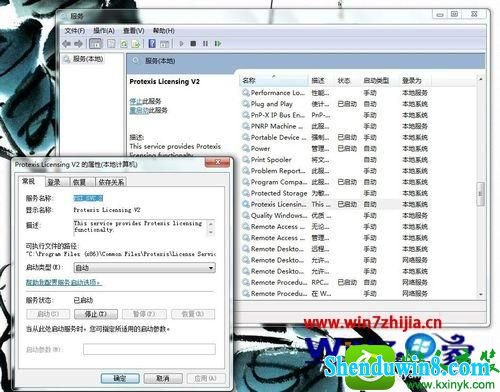This screenshot has width=500, height=392.
Task: Restart service using the restart toolbar button
Action: tap(218, 44)
